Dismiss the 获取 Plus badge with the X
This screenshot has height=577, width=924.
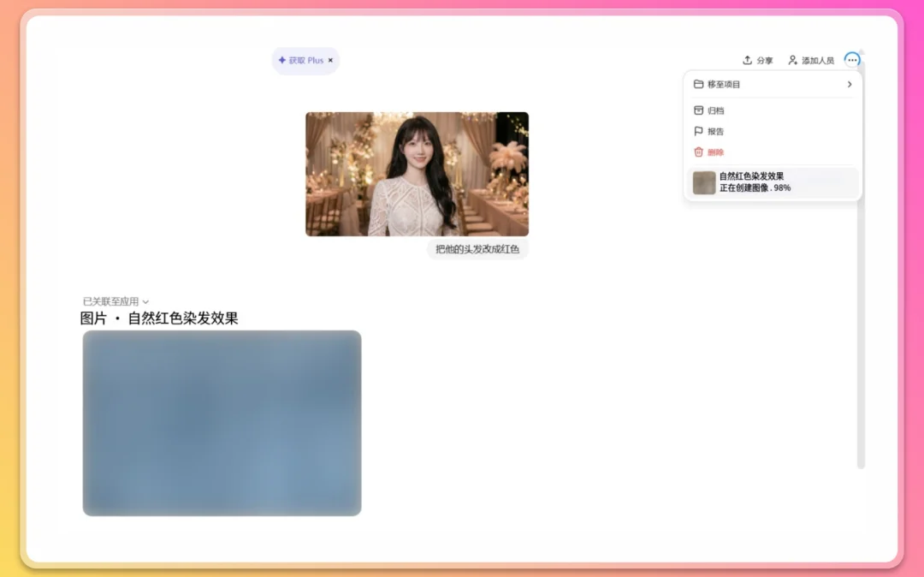point(331,60)
